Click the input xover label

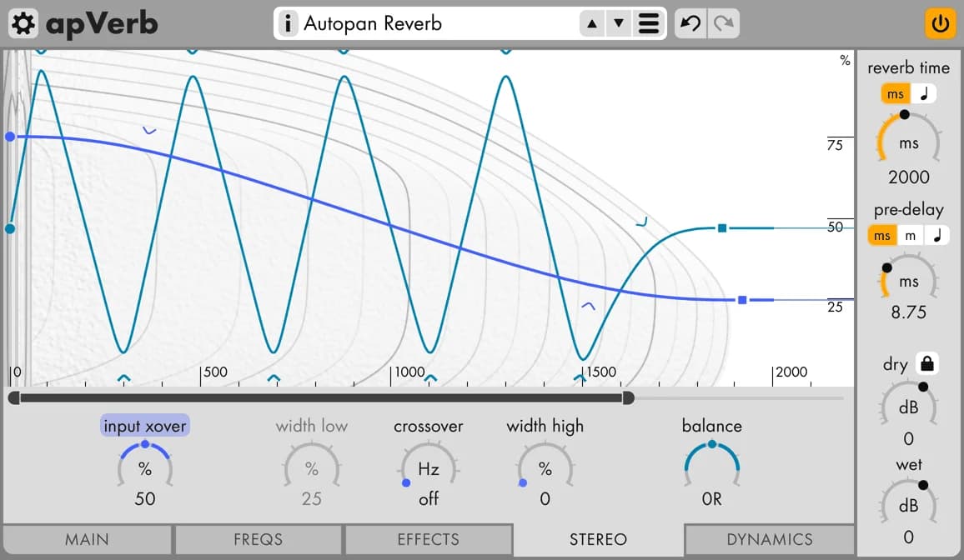(x=145, y=426)
